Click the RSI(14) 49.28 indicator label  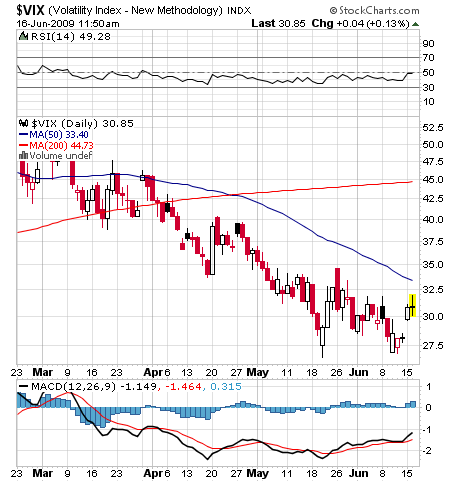(x=71, y=36)
